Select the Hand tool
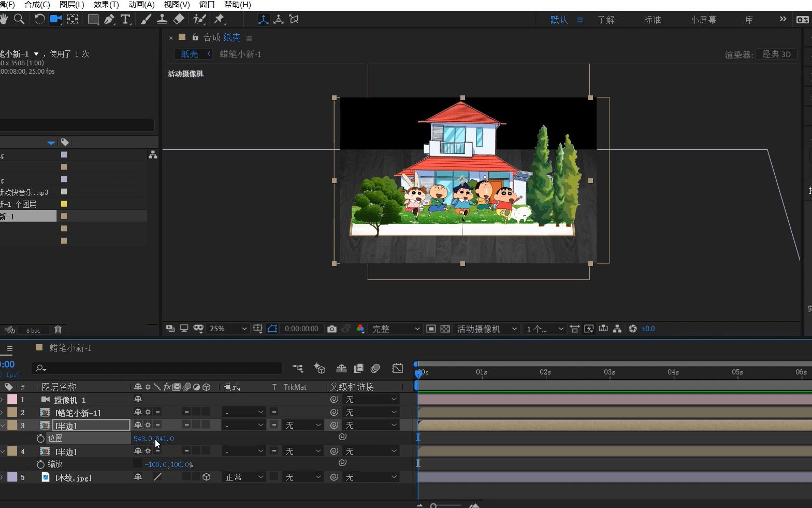The height and width of the screenshot is (508, 812). click(4, 19)
